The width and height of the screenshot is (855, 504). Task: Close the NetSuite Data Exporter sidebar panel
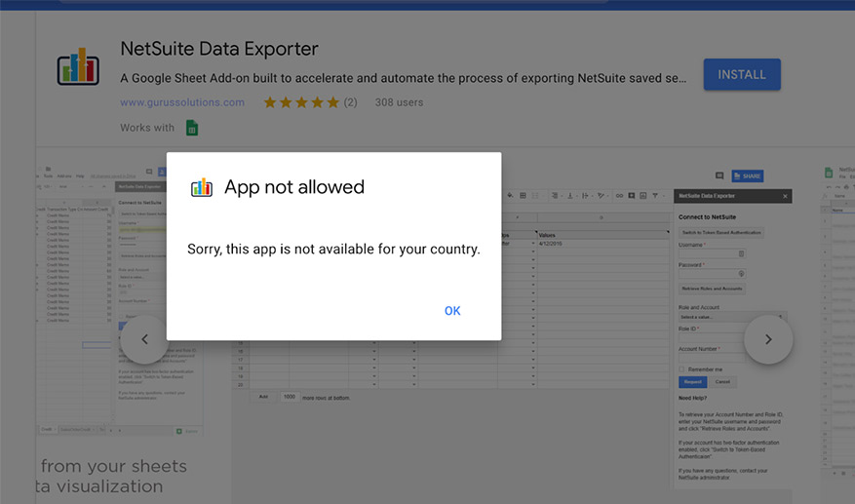pyautogui.click(x=785, y=196)
